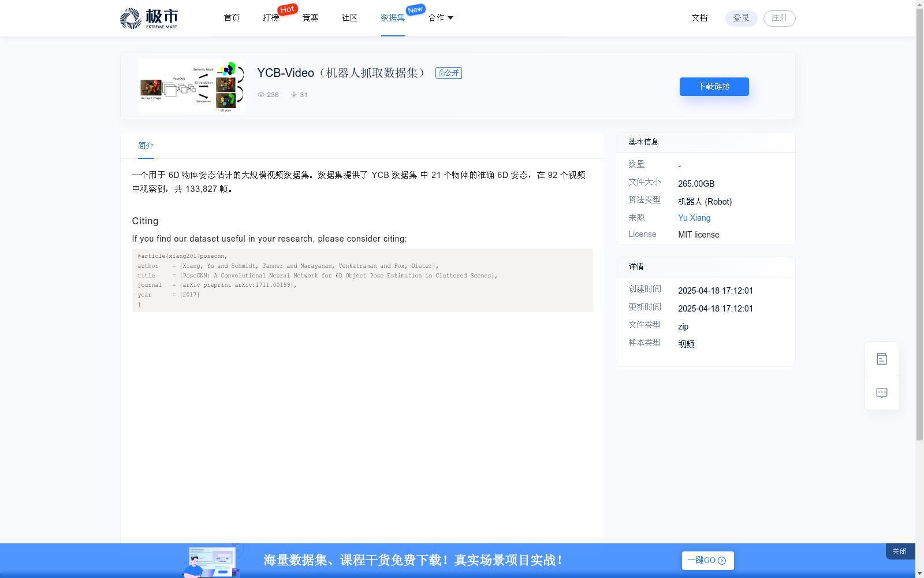Click the document icon in floating sidebar
Viewport: 924px width, 578px height.
click(x=882, y=359)
